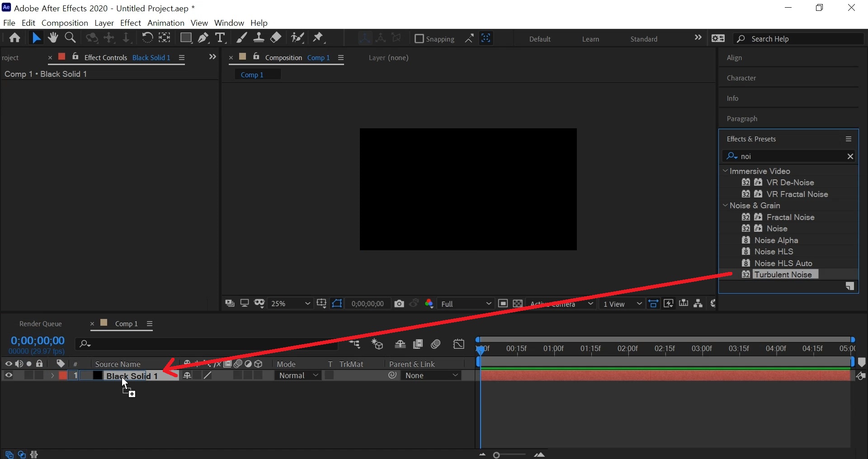868x459 pixels.
Task: Toggle lock on Effect Controls panel
Action: tap(75, 56)
